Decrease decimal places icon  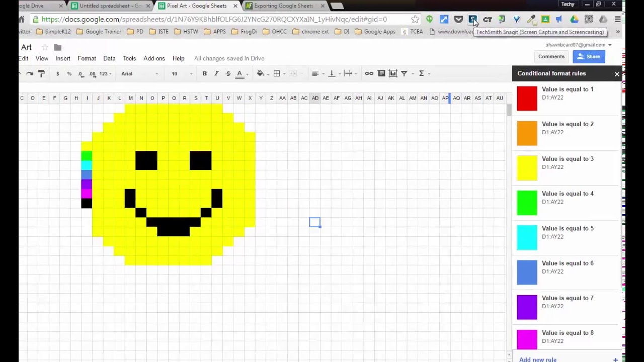click(x=80, y=74)
